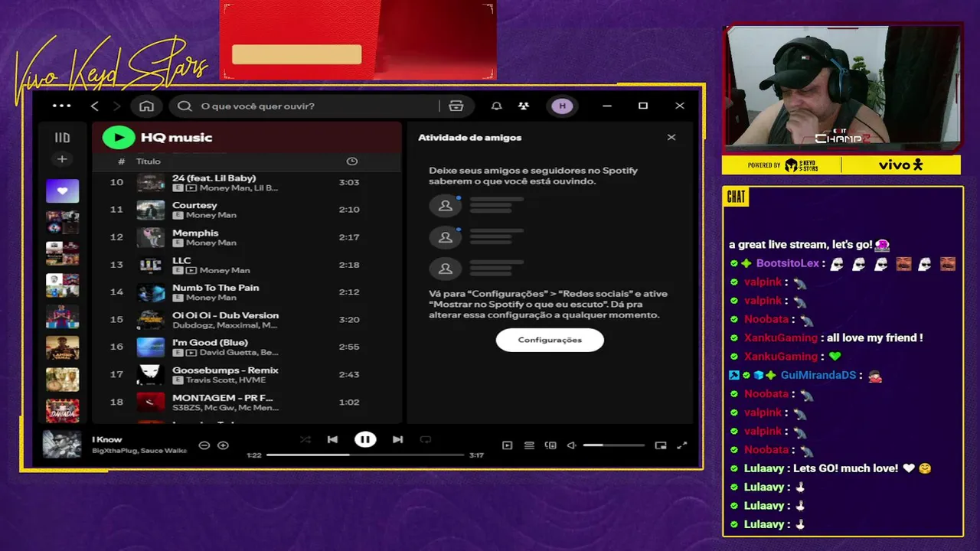Open artist 'BigXthaPlug, Sauce Walka' in player bar

click(x=139, y=451)
